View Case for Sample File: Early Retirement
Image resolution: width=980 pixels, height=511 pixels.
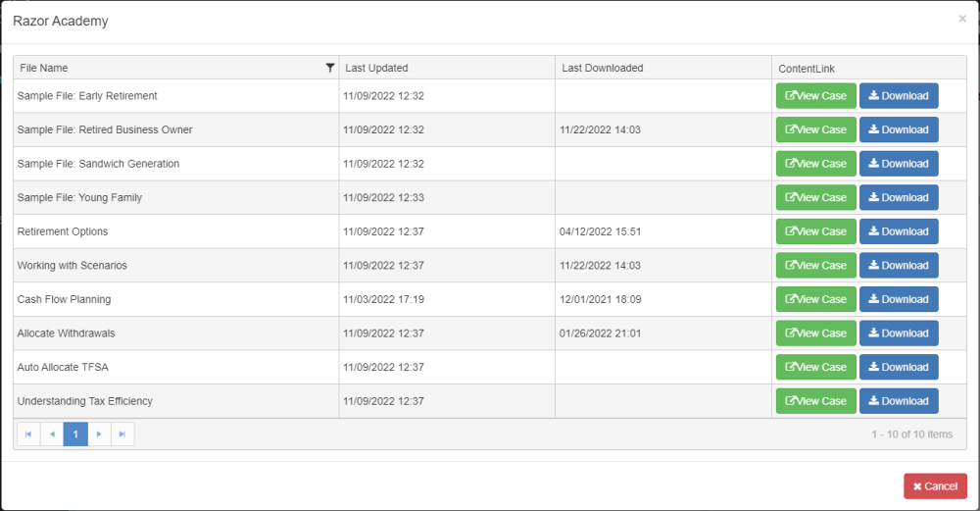click(815, 96)
